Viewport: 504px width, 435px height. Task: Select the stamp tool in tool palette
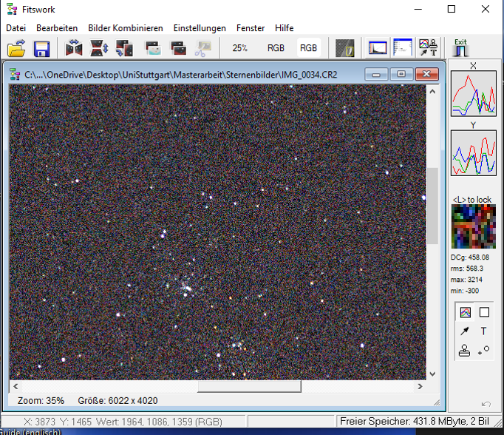[x=464, y=351]
